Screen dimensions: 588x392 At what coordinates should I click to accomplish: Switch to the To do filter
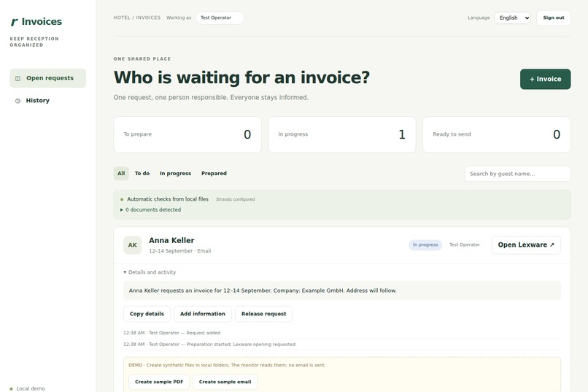(x=142, y=173)
